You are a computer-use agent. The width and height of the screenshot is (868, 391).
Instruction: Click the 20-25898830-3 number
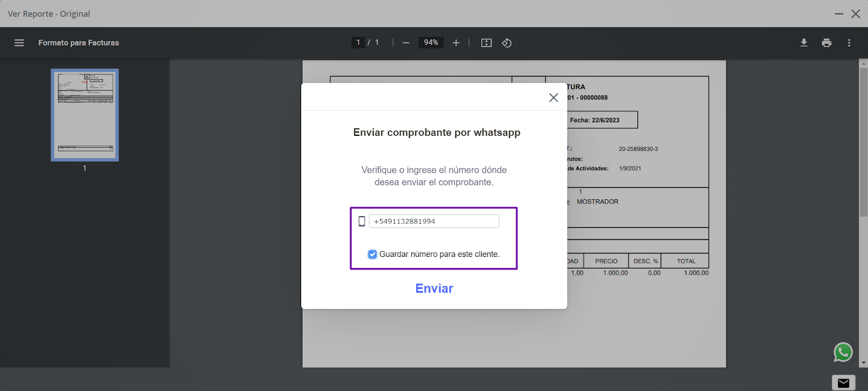(639, 149)
